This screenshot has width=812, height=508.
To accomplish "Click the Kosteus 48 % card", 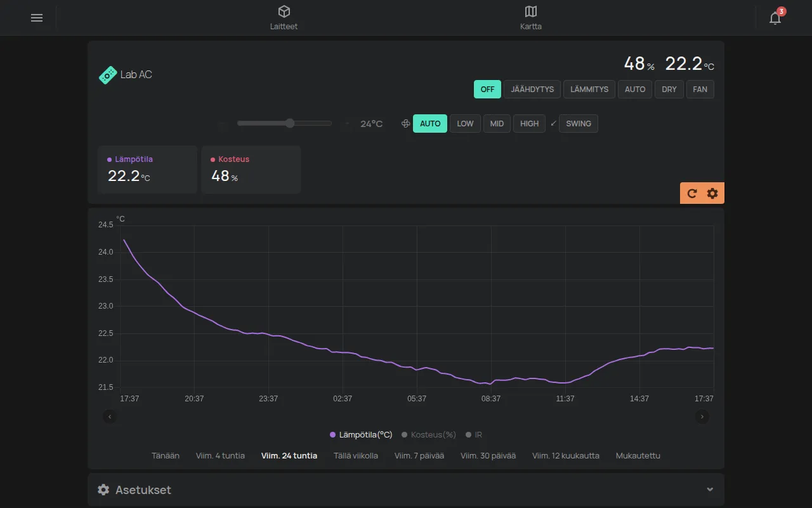I will [x=251, y=170].
